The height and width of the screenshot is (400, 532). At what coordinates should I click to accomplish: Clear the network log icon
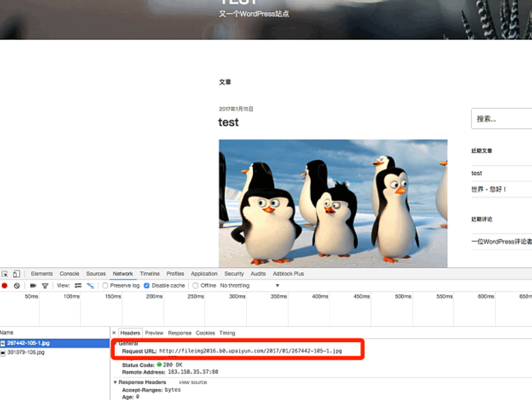coord(17,286)
